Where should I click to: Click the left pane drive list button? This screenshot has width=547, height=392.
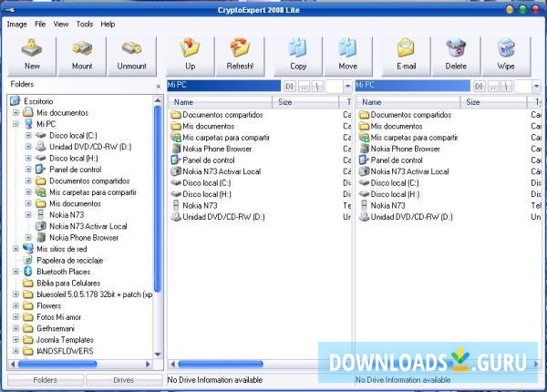coord(289,86)
